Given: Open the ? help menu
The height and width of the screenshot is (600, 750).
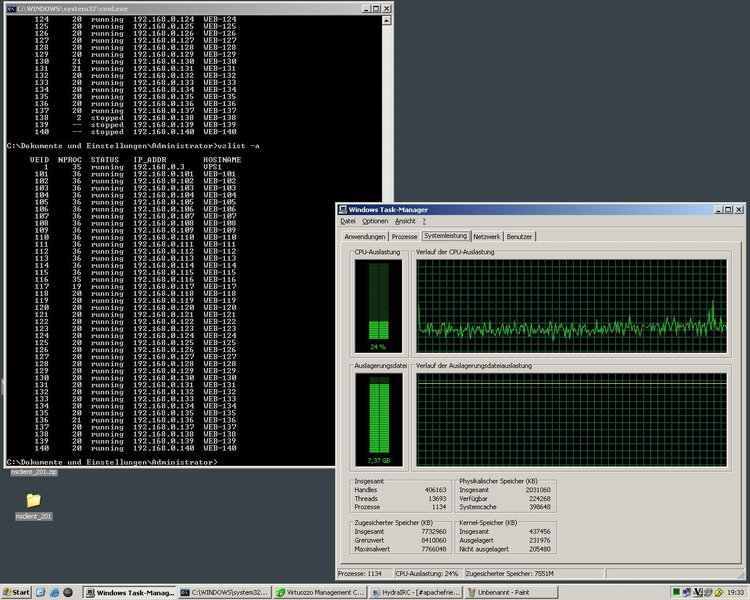Looking at the screenshot, I should (x=424, y=221).
